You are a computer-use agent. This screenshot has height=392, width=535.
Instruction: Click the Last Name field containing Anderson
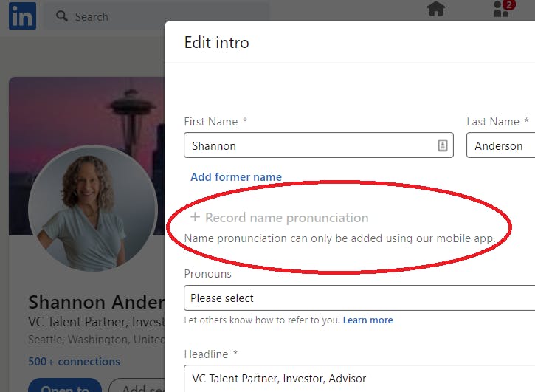[500, 145]
